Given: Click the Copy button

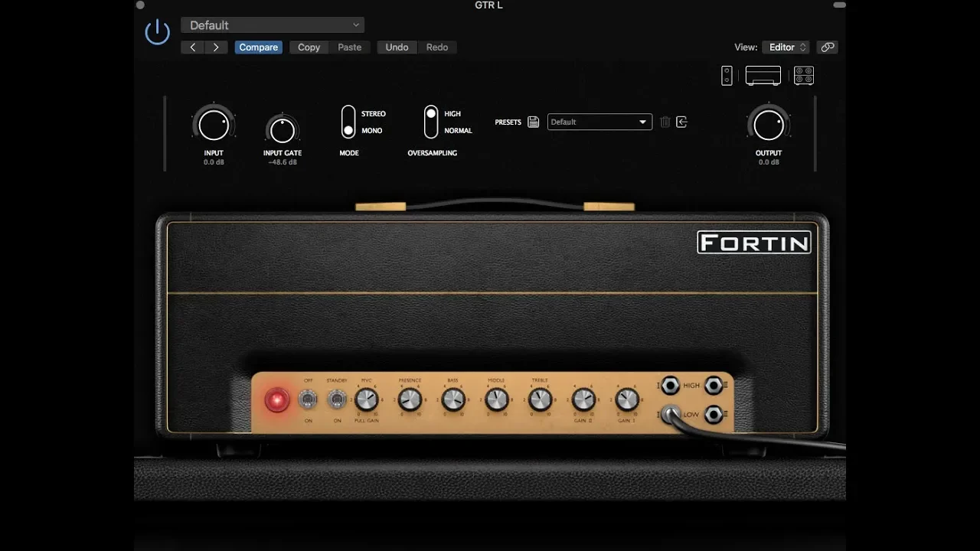Looking at the screenshot, I should click(309, 47).
